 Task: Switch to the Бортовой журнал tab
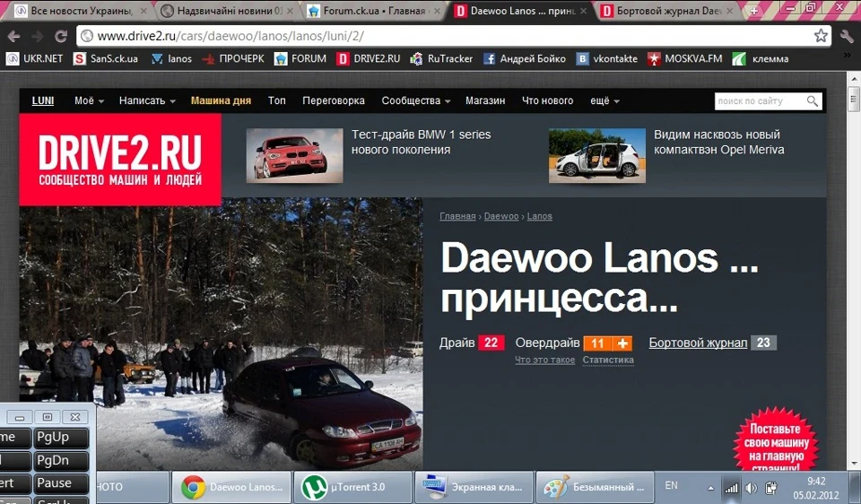667,11
